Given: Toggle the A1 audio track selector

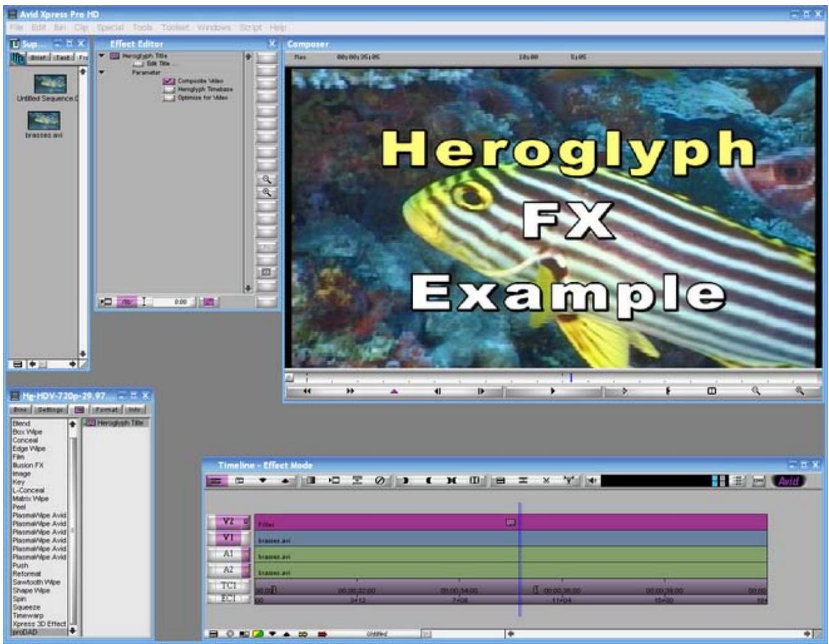Looking at the screenshot, I should coord(228,554).
